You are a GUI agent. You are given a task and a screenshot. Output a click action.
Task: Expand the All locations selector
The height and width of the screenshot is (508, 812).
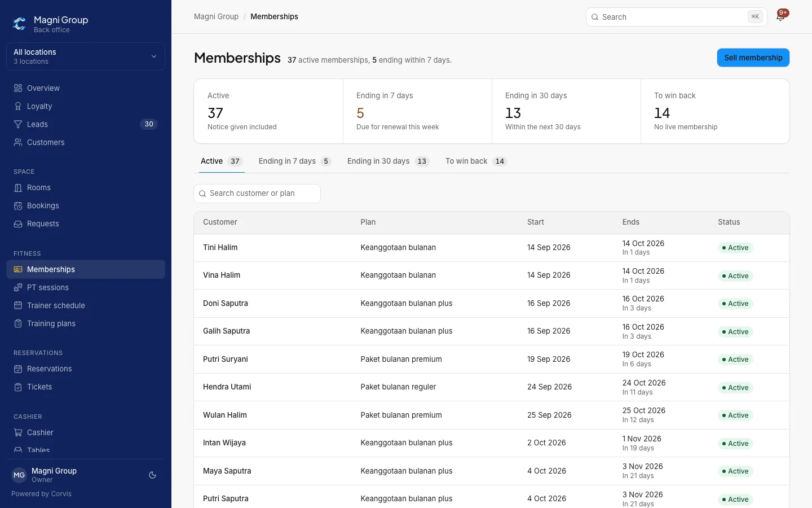click(x=86, y=56)
